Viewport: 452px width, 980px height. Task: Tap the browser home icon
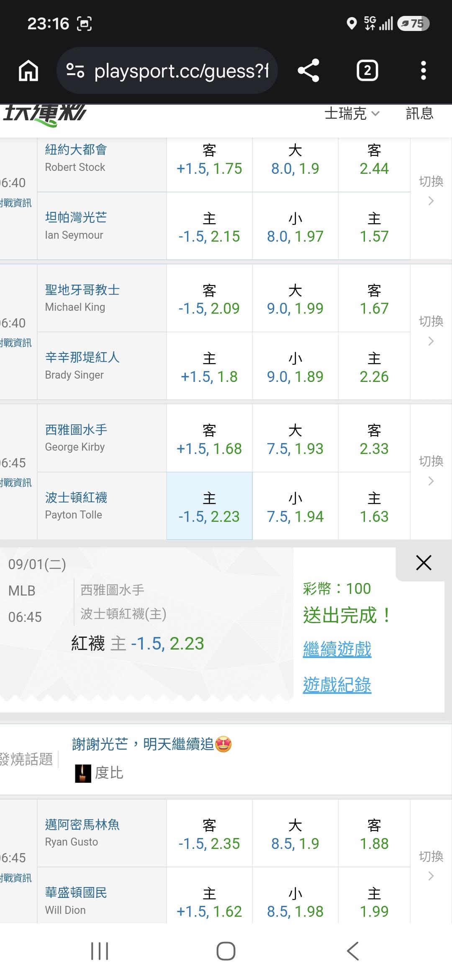point(28,70)
